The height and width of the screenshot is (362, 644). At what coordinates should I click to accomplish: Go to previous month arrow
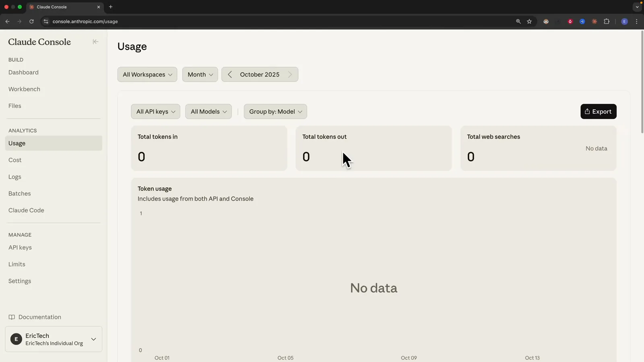pyautogui.click(x=230, y=74)
